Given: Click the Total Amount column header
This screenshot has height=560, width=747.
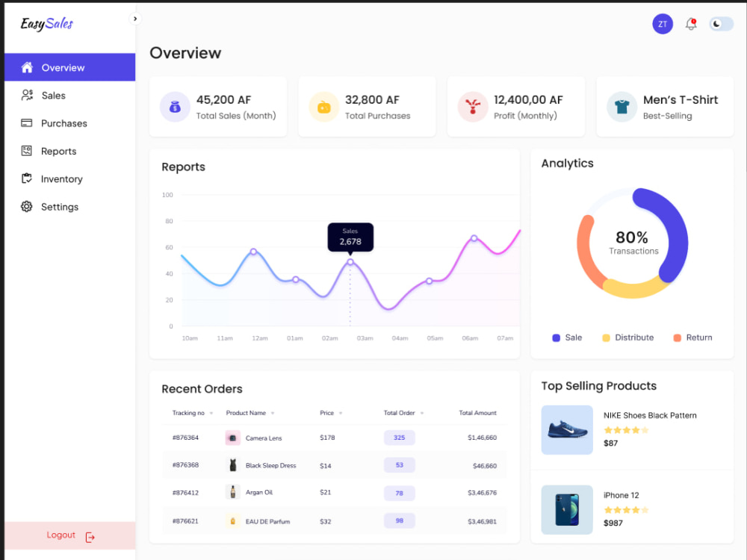Looking at the screenshot, I should click(x=477, y=413).
